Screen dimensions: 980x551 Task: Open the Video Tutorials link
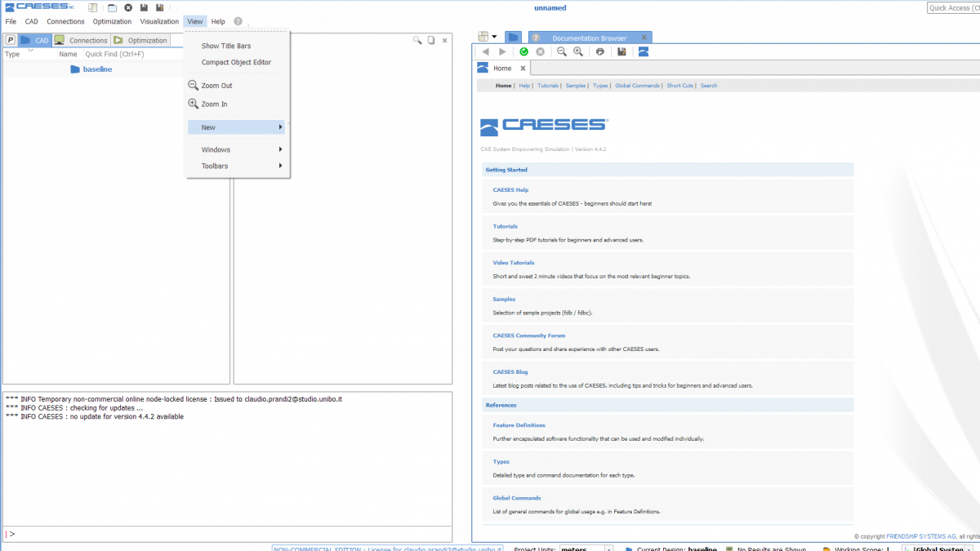(x=514, y=263)
